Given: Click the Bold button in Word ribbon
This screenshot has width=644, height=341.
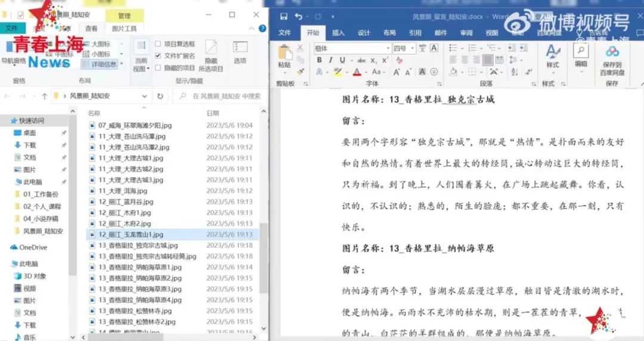Looking at the screenshot, I should [320, 60].
